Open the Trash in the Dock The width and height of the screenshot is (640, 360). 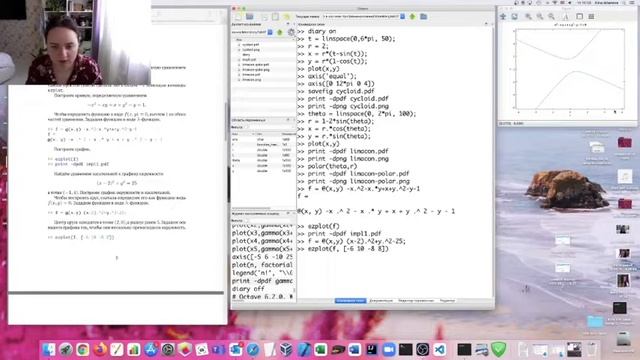(x=591, y=349)
